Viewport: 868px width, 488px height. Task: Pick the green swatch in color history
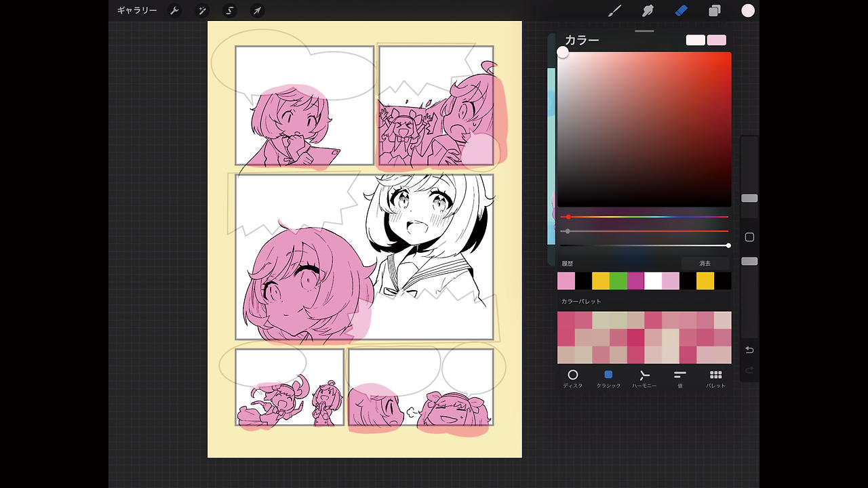(x=618, y=281)
